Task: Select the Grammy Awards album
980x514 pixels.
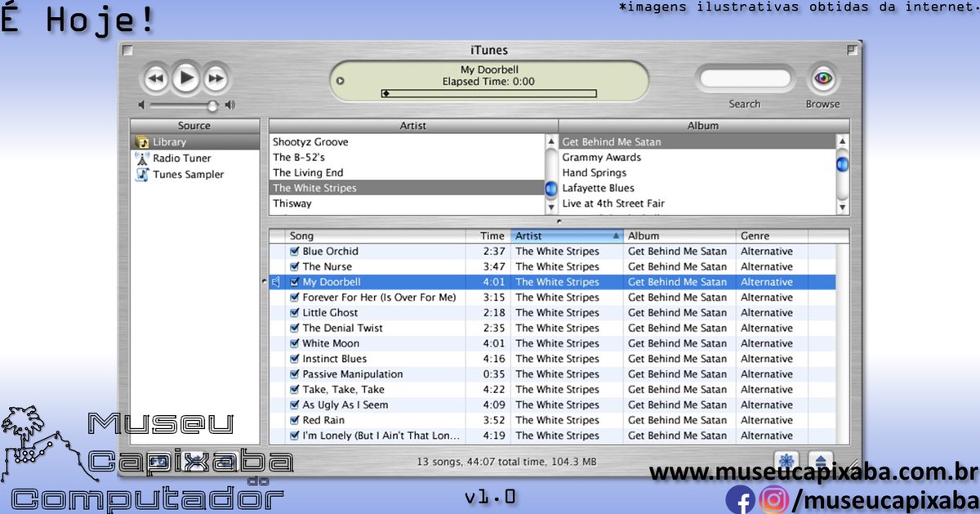Action: tap(698, 157)
